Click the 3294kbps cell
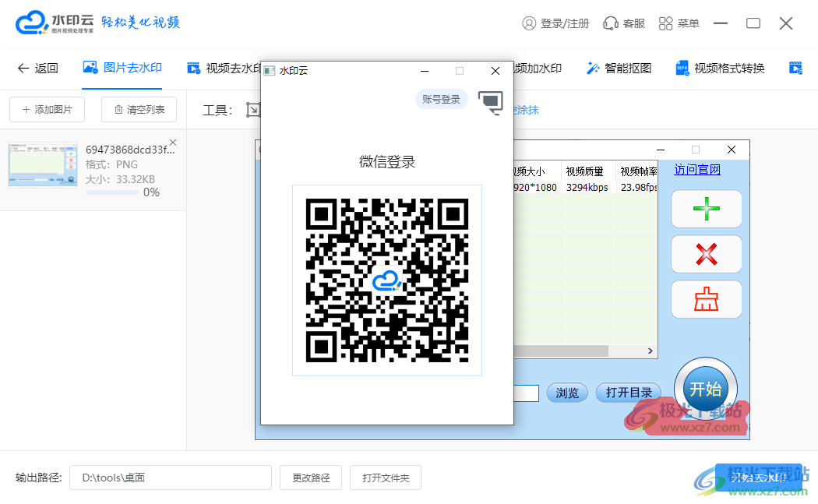Image resolution: width=818 pixels, height=504 pixels. click(x=587, y=187)
